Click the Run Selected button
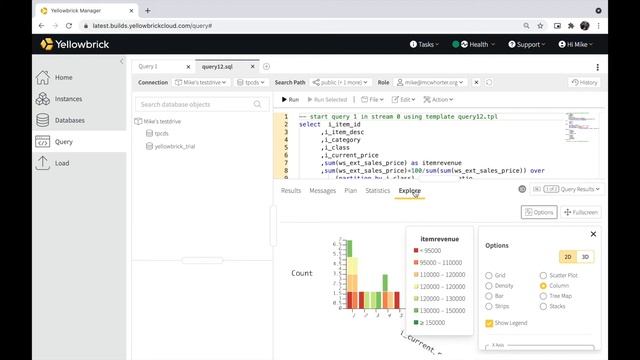Screen dimensions: 640x360 327,100
